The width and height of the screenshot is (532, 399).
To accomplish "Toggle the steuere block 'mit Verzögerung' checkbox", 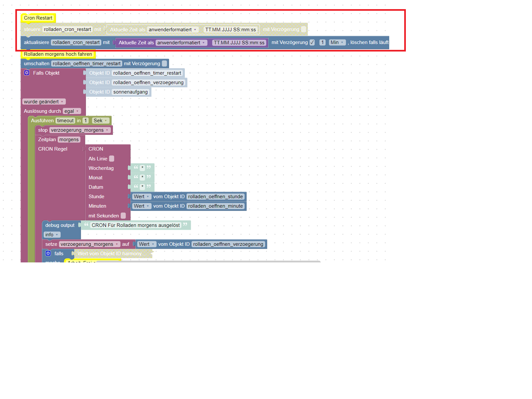I will pos(303,29).
